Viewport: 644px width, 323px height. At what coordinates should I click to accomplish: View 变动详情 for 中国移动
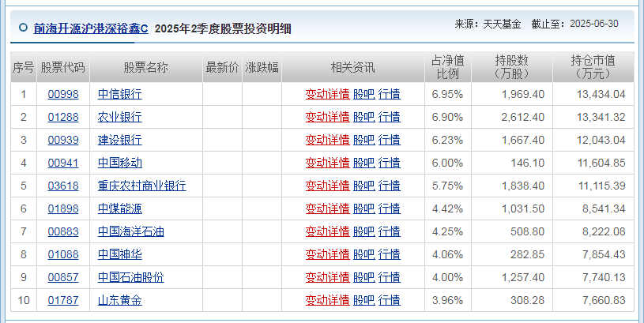coord(327,163)
